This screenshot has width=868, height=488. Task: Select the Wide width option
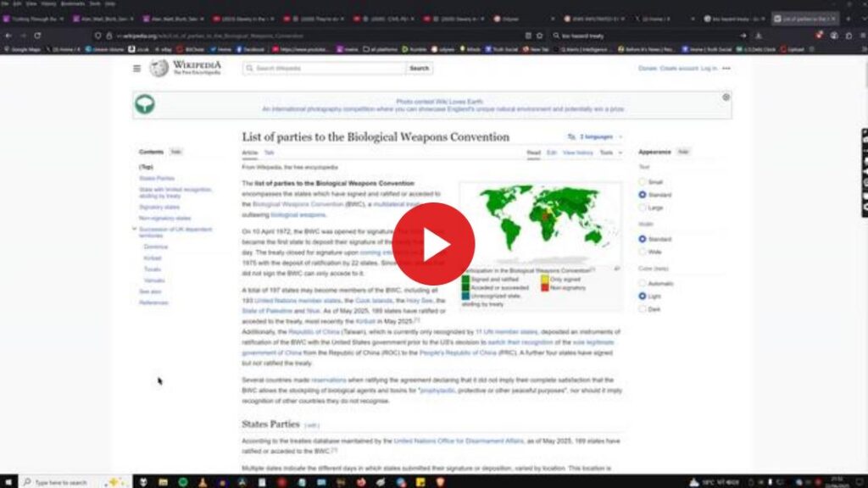coord(643,252)
